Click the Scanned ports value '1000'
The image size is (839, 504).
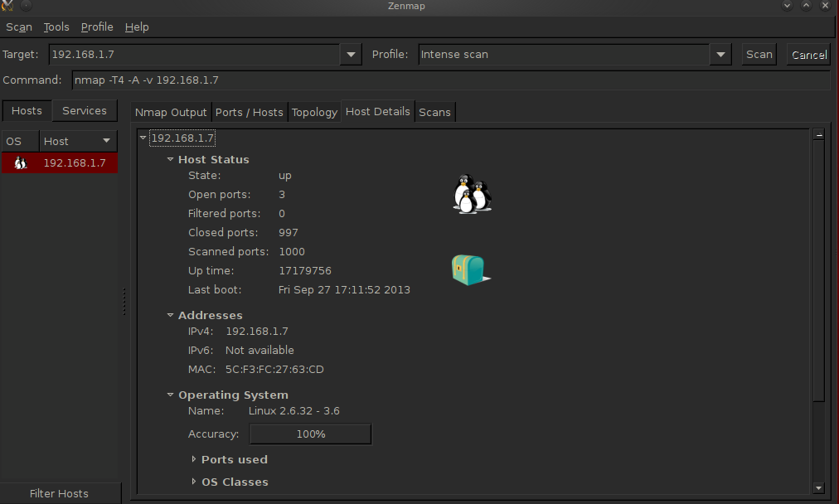tap(292, 251)
